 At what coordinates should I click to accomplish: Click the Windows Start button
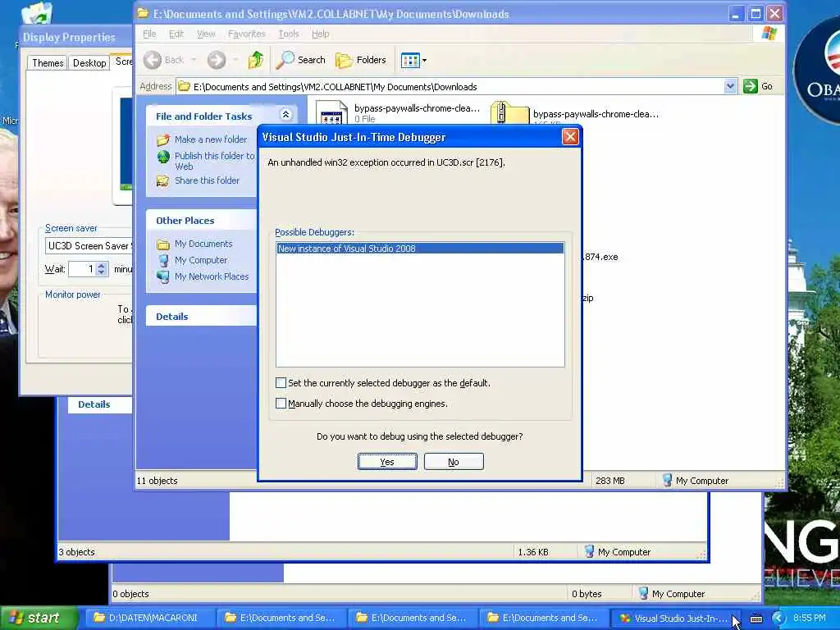(39, 618)
